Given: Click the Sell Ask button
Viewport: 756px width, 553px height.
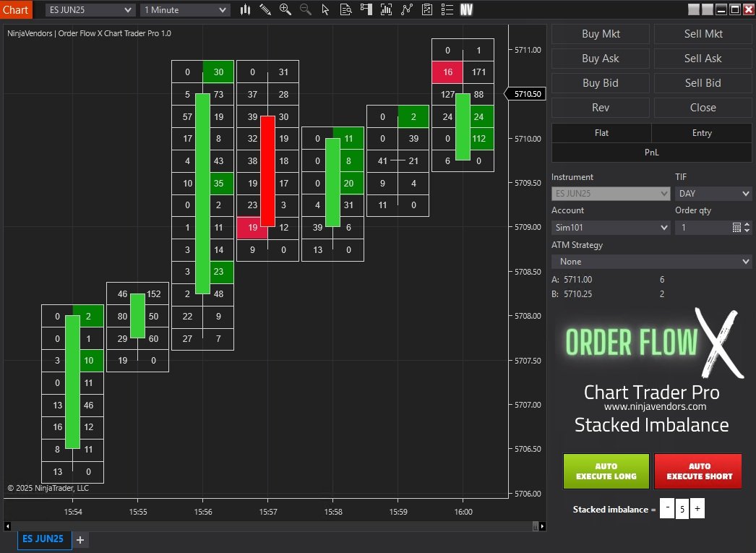Looking at the screenshot, I should click(x=703, y=59).
